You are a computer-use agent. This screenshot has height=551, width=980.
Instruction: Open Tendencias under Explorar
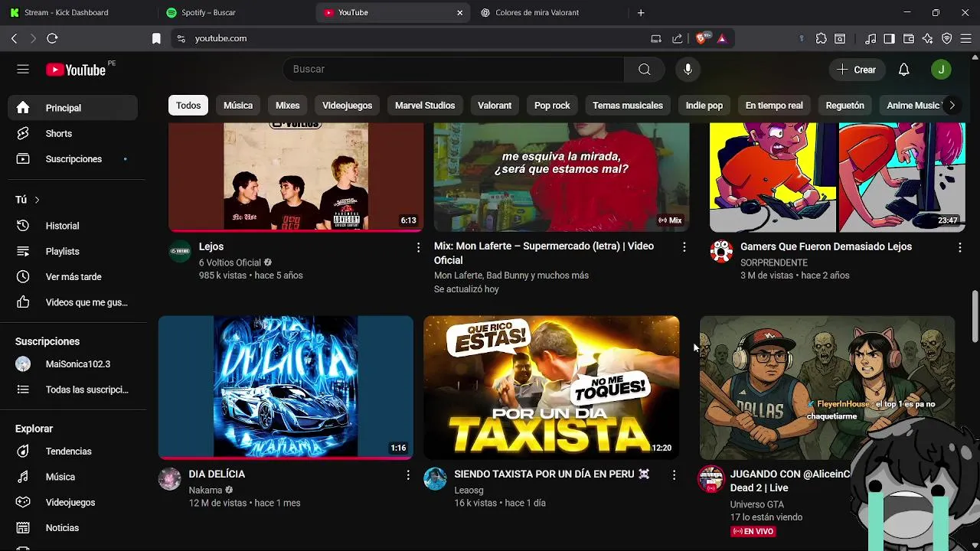coord(73,452)
